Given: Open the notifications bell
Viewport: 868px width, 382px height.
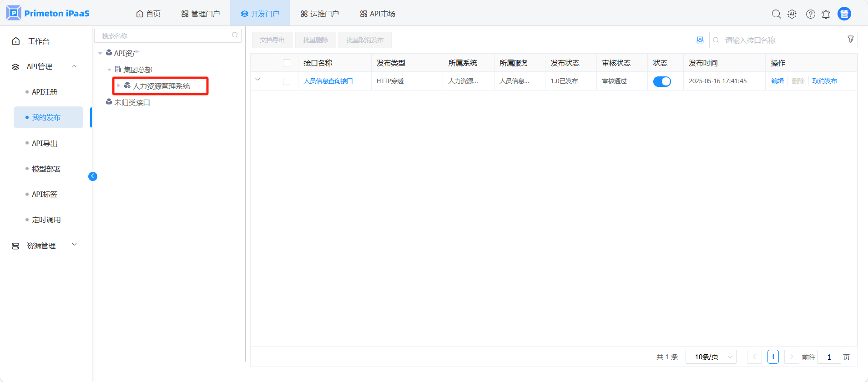Looking at the screenshot, I should (826, 14).
